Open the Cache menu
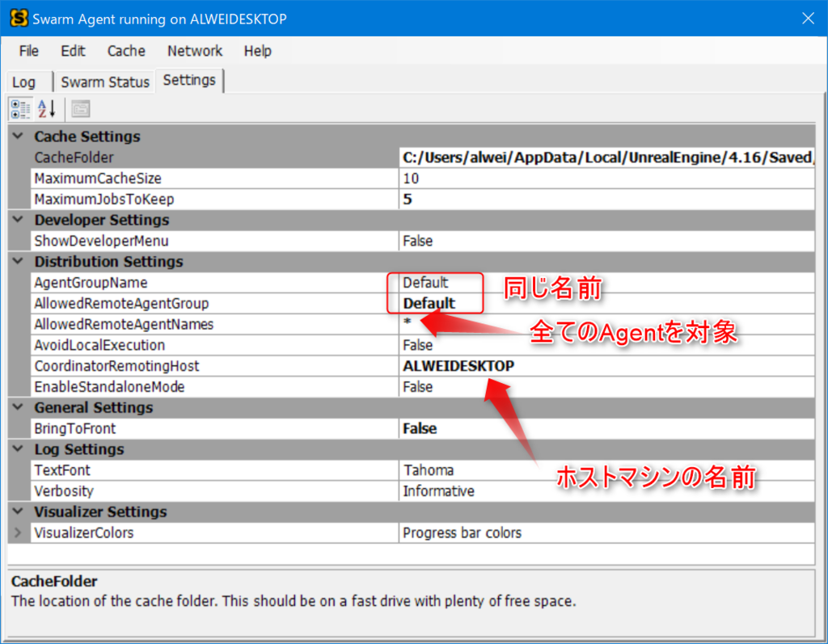This screenshot has width=828, height=644. coord(126,51)
